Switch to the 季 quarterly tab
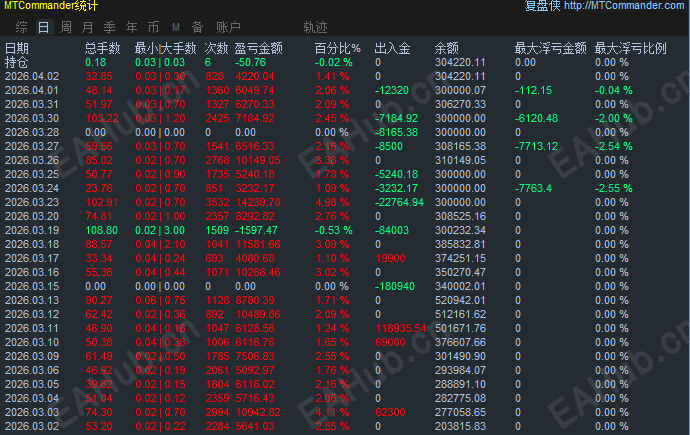The image size is (690, 435). (x=110, y=27)
